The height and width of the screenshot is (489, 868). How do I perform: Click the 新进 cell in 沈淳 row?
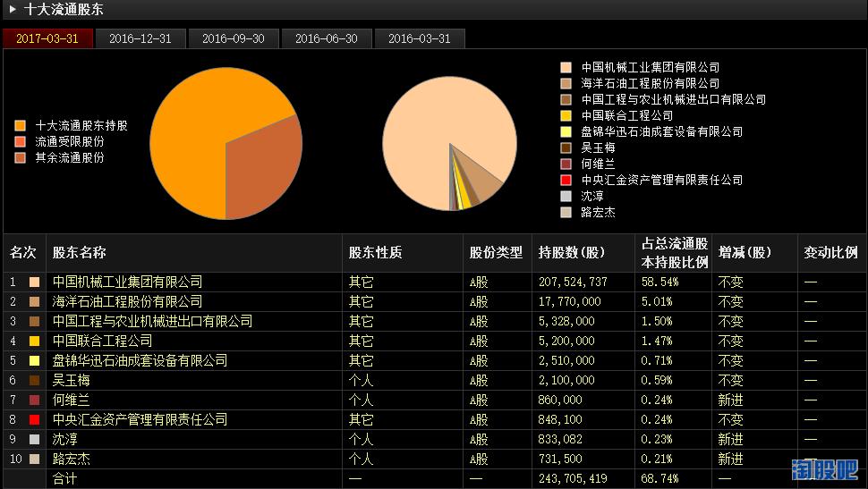click(730, 439)
